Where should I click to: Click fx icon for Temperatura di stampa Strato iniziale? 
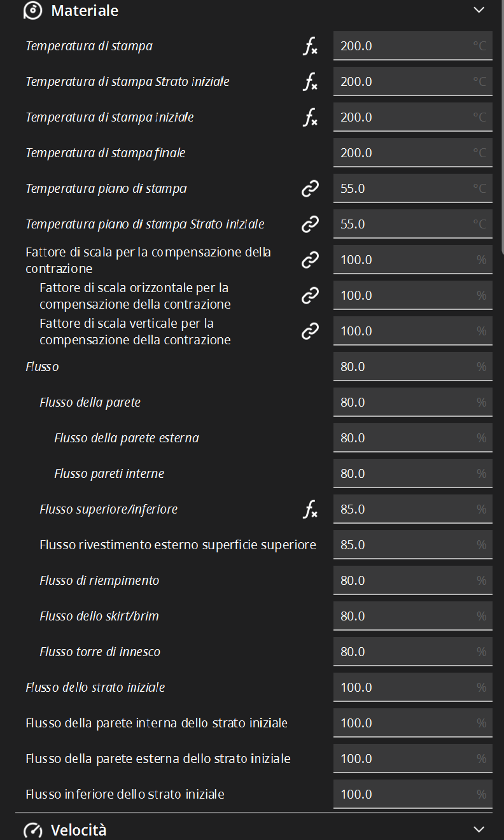pyautogui.click(x=310, y=82)
